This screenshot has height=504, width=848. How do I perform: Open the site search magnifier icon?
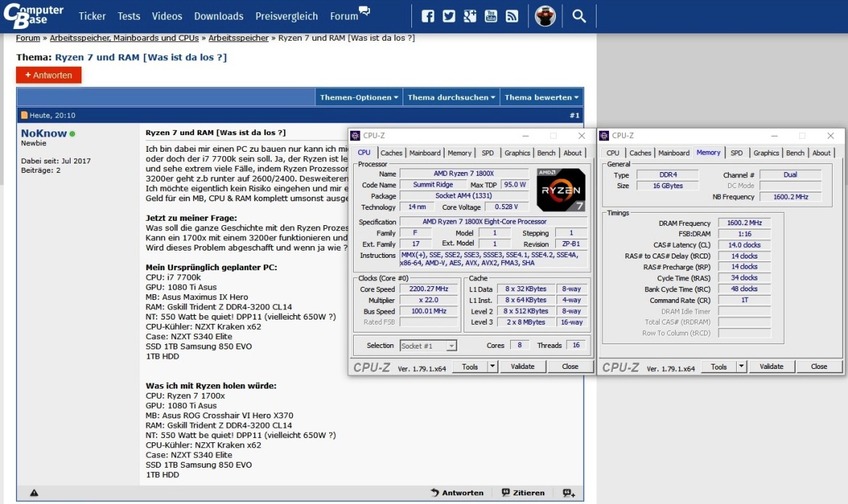pos(578,16)
